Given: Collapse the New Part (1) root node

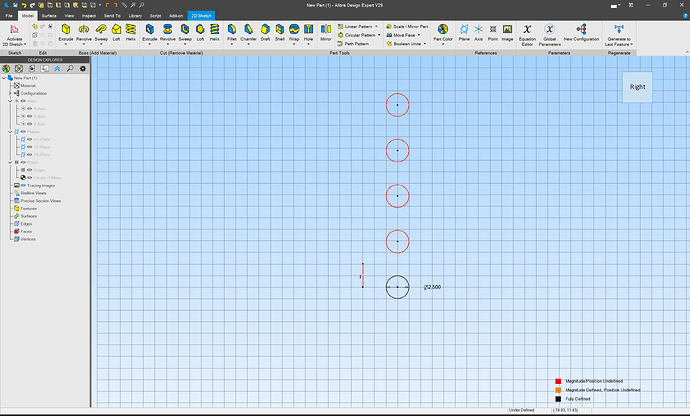Looking at the screenshot, I should (4, 78).
